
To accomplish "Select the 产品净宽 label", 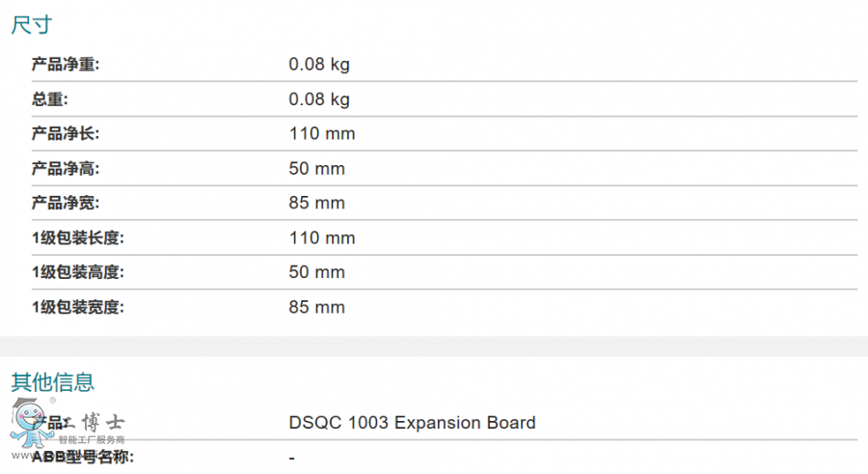I will point(66,204).
